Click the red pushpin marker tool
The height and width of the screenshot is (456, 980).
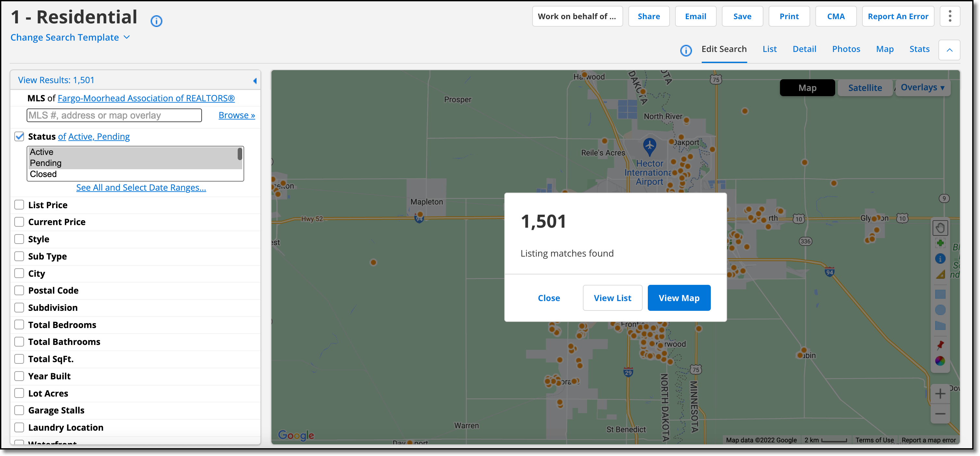940,345
